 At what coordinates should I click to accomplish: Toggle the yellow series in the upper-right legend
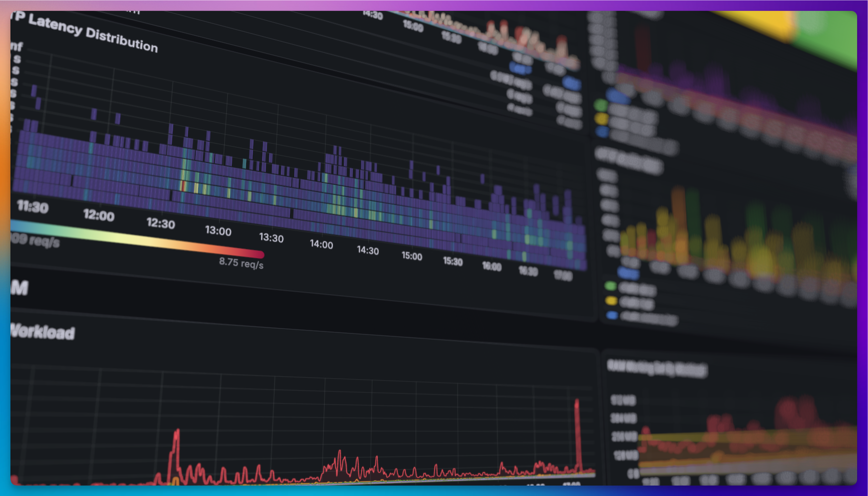pyautogui.click(x=602, y=119)
